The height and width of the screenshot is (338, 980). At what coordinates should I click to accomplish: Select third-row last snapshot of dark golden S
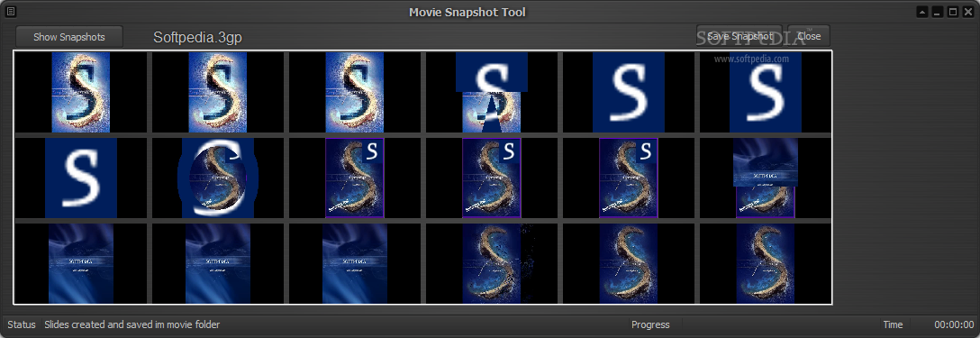(x=765, y=263)
